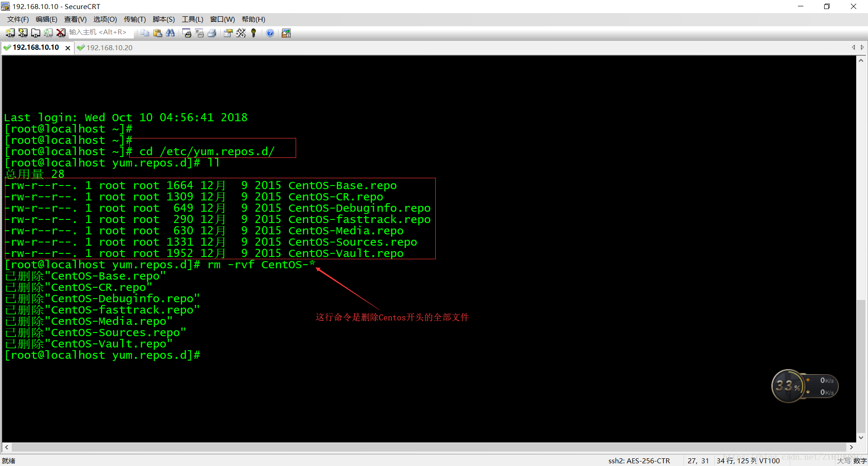868x466 pixels.
Task: Click the Disconnect icon with red X
Action: pyautogui.click(x=61, y=33)
